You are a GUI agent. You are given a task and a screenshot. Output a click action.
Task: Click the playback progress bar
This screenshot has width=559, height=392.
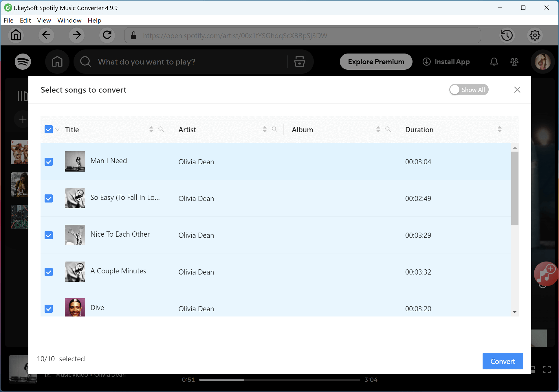tap(279, 380)
